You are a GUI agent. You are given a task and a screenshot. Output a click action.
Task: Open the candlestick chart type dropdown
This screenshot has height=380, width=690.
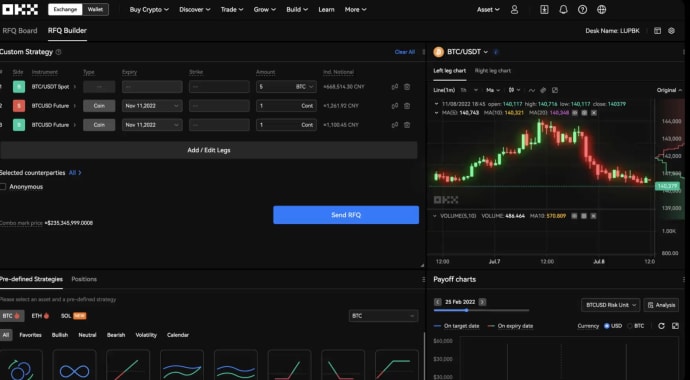[x=514, y=90]
